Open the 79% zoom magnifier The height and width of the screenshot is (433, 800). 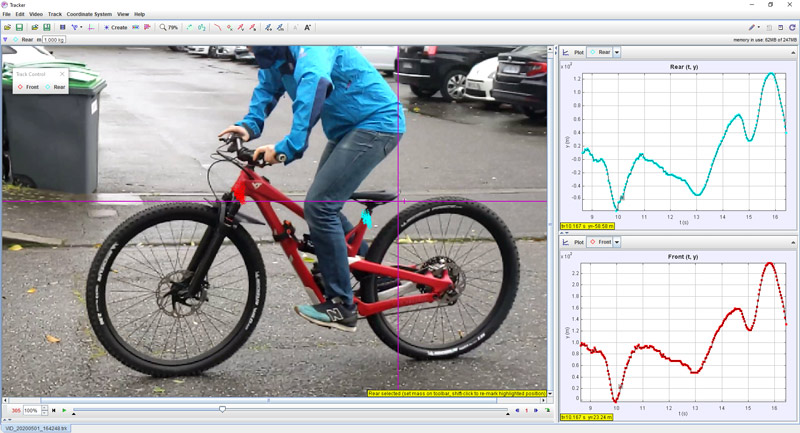(168, 28)
